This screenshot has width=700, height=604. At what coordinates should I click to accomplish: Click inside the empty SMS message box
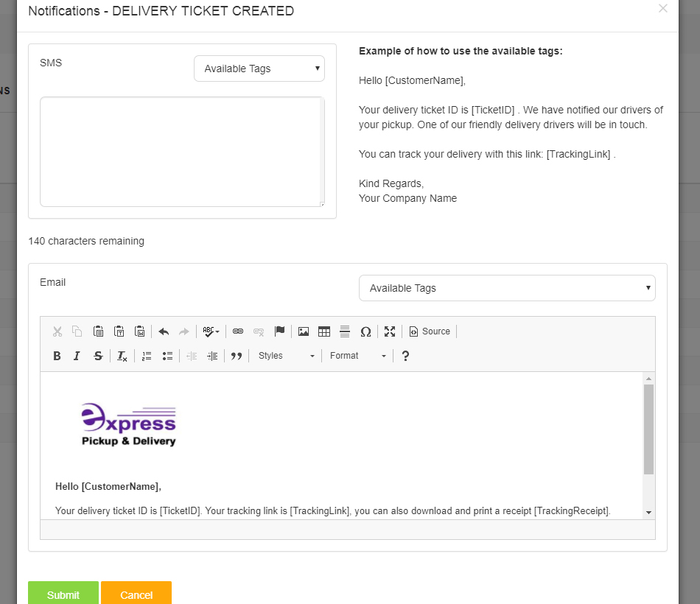pos(181,151)
